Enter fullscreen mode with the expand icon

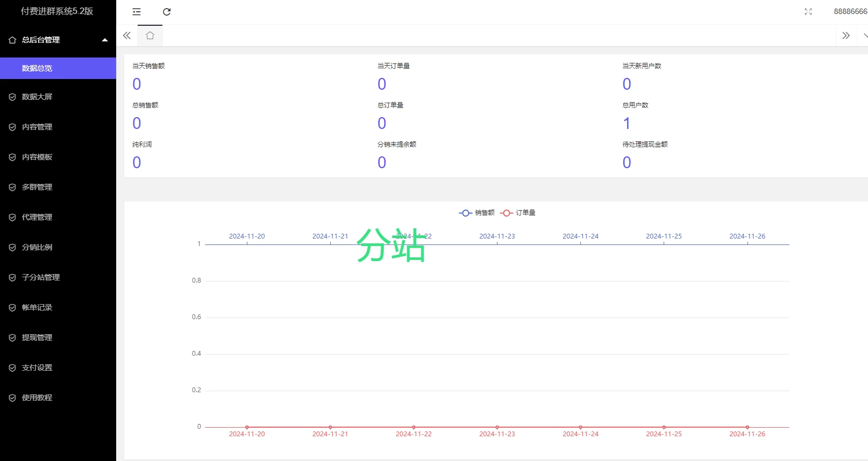808,12
